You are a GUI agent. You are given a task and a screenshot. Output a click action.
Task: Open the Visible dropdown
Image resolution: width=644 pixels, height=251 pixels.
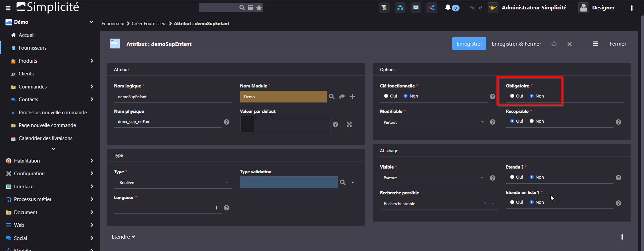pos(434,178)
